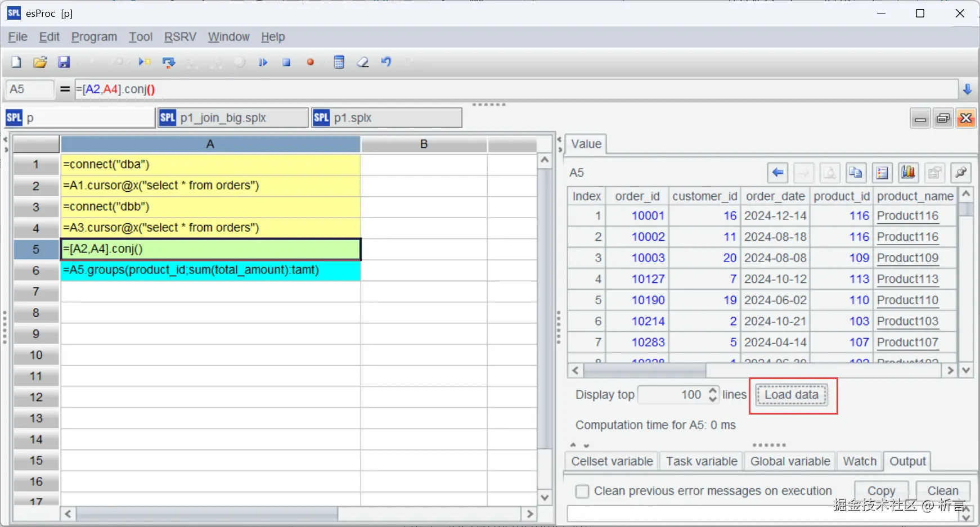Viewport: 980px width, 527px height.
Task: Run the script with execute icon
Action: tap(145, 62)
